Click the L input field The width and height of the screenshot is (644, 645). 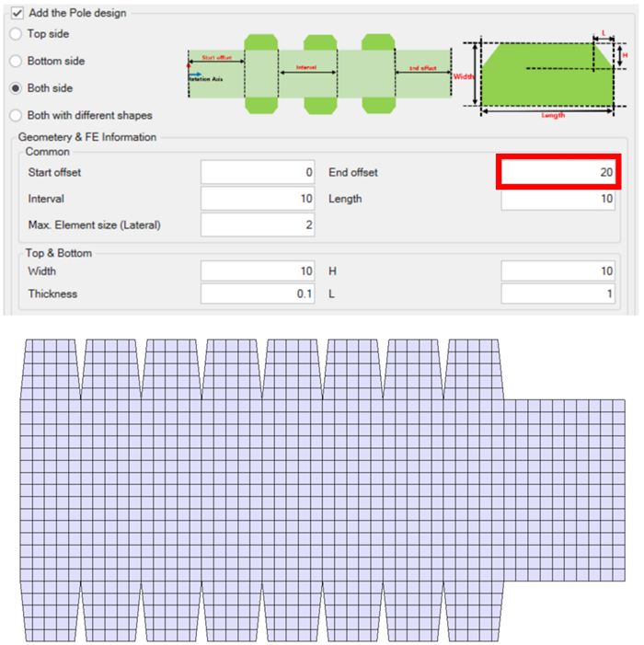(x=558, y=294)
